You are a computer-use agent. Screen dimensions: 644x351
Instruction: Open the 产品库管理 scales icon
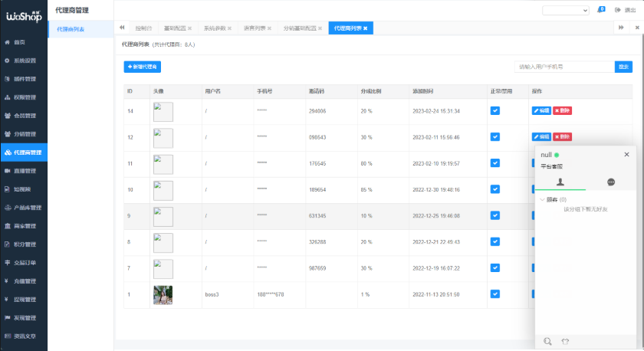[x=8, y=208]
